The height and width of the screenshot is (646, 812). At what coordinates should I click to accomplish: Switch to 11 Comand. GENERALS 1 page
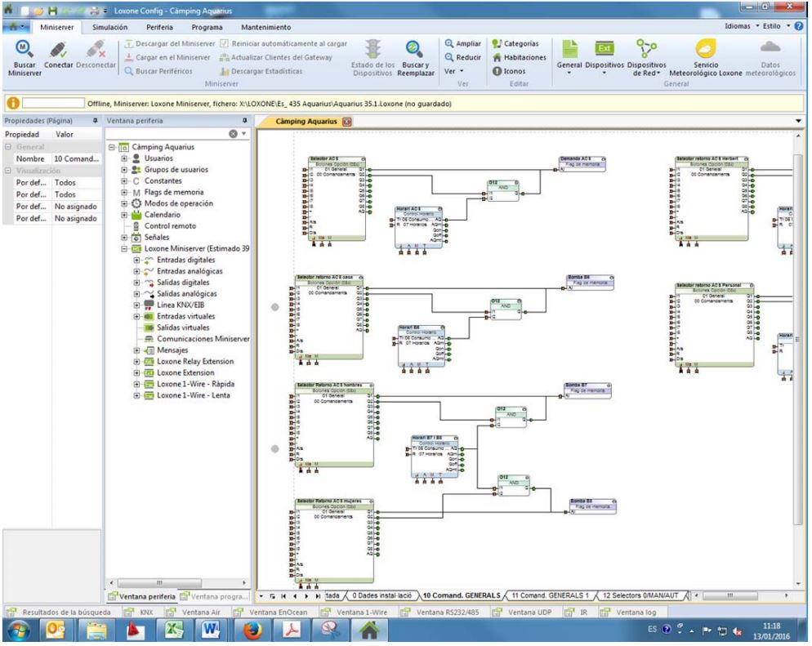550,596
